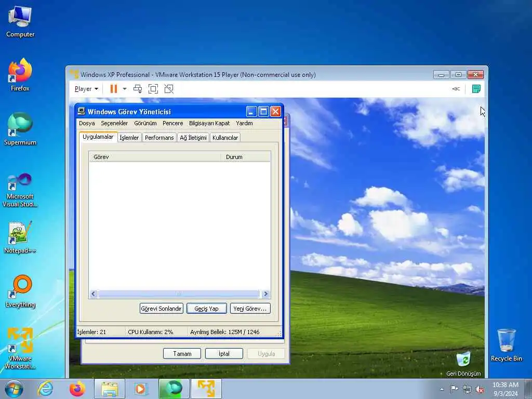Show hidden tray icons arrow
The image size is (532, 399).
point(442,390)
